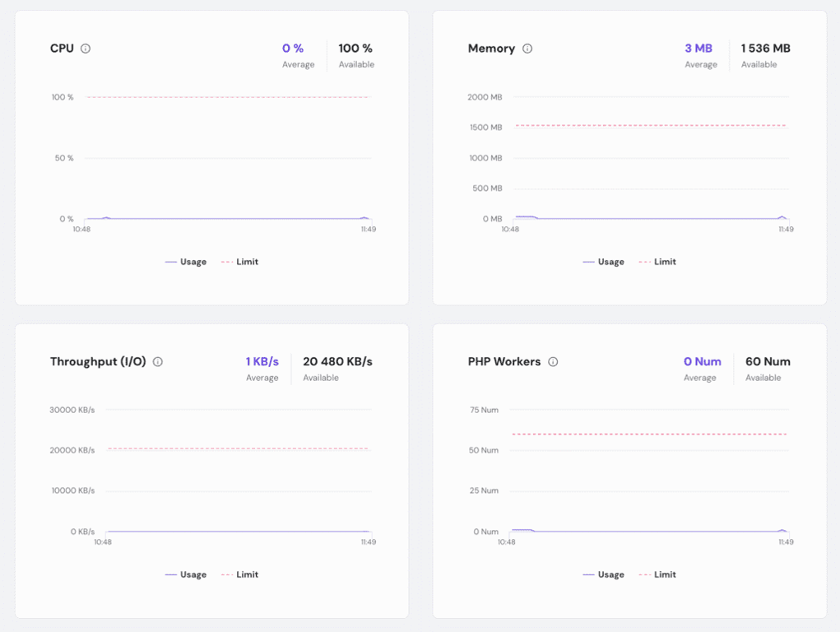Click the 3 MB Average value on Memory card
This screenshot has height=632, width=840.
pos(698,48)
